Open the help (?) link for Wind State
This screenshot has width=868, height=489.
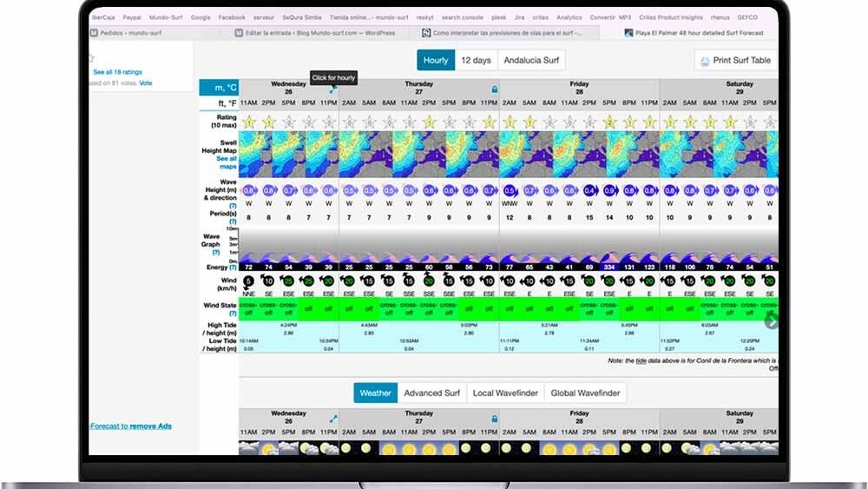point(233,314)
